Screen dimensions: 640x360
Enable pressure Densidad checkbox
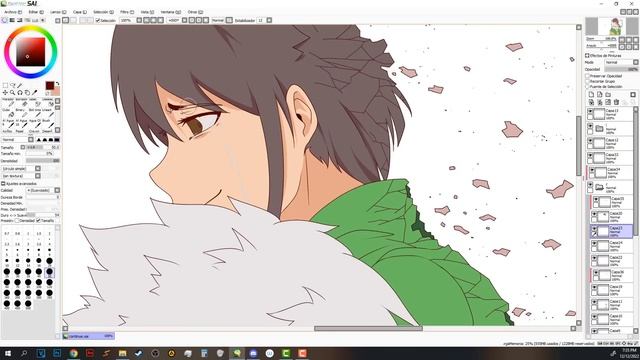(x=17, y=220)
